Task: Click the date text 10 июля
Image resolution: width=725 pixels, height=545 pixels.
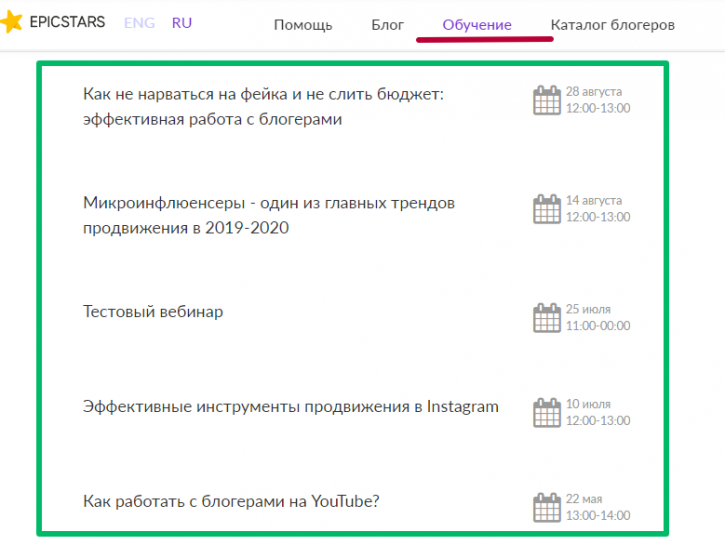Action: click(588, 404)
